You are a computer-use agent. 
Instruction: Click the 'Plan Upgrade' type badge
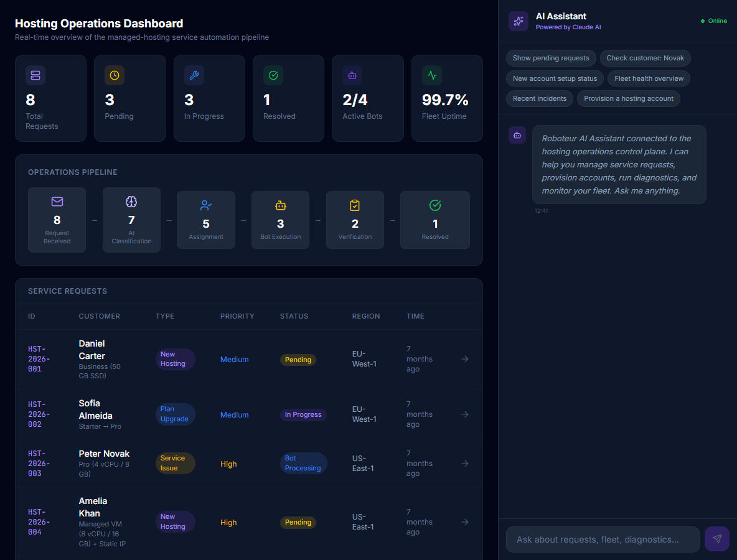[175, 414]
